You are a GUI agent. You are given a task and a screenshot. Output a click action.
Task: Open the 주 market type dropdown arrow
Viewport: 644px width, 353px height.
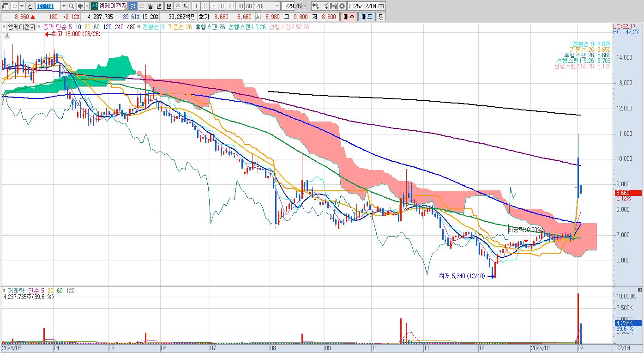point(21,6)
